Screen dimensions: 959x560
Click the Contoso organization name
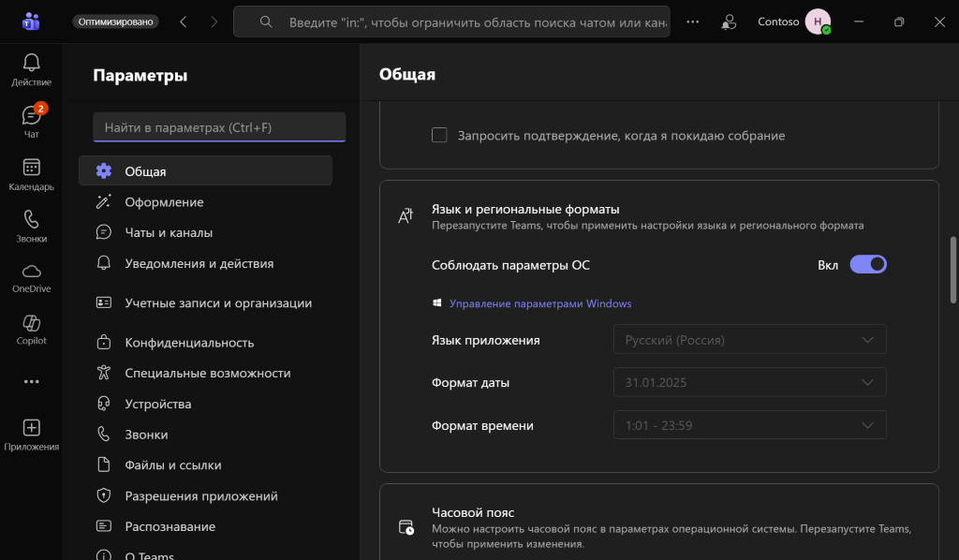[x=778, y=22]
